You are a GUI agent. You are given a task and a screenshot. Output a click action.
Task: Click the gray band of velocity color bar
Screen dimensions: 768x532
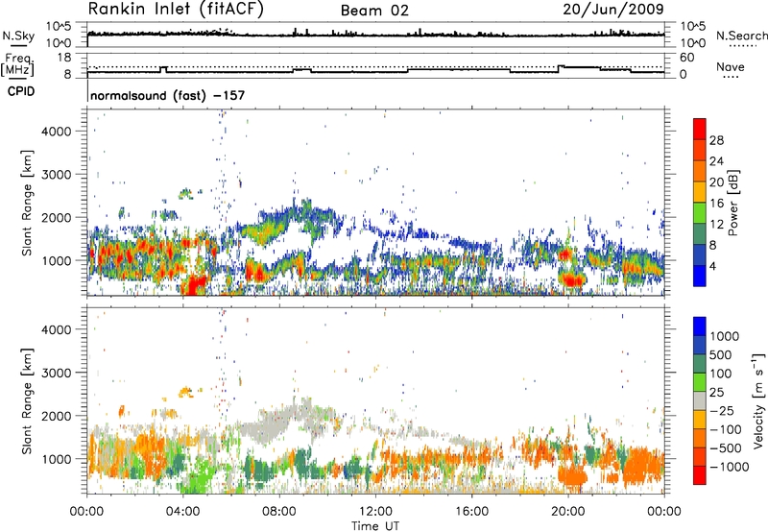click(x=700, y=400)
